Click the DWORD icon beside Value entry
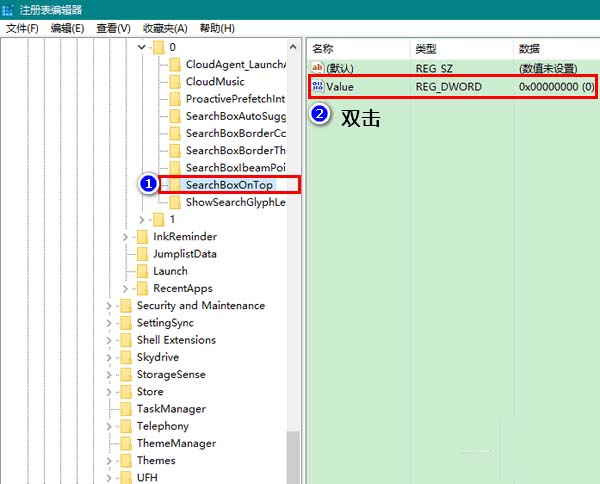Image resolution: width=600 pixels, height=484 pixels. [x=318, y=87]
